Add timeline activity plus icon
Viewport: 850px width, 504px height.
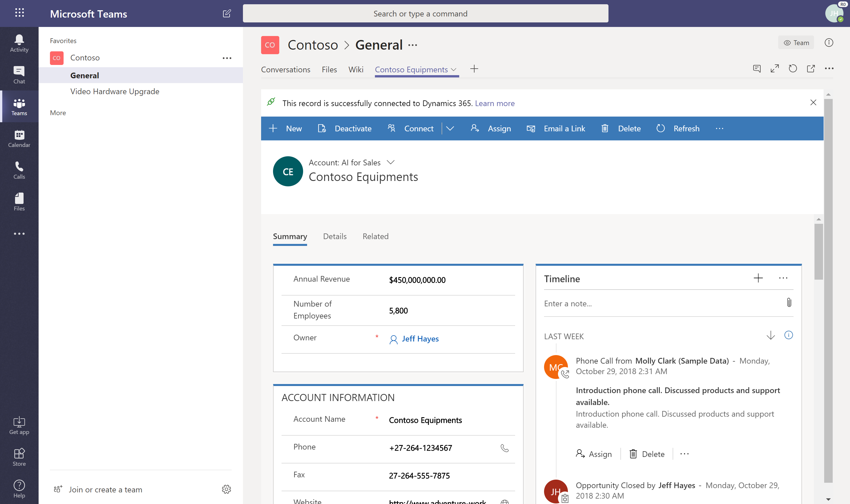[758, 278]
